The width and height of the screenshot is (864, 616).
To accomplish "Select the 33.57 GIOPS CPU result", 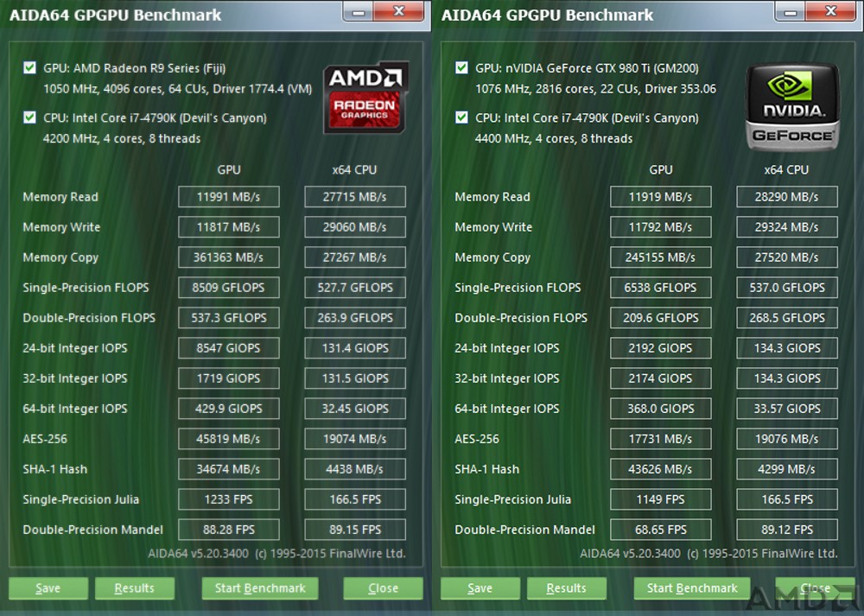I will (787, 409).
